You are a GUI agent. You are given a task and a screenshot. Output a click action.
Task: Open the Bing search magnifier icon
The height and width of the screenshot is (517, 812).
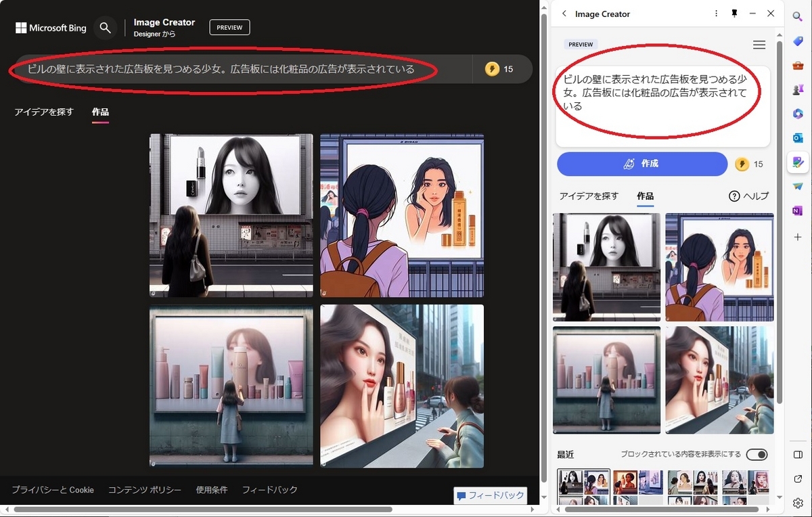click(x=106, y=28)
